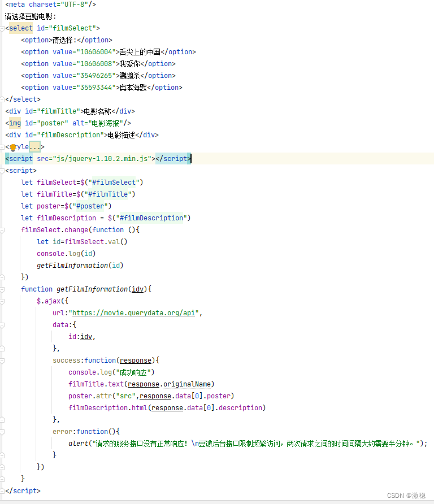The width and height of the screenshot is (434, 504).
Task: Click the option text 奥本海默
Action: click(133, 88)
